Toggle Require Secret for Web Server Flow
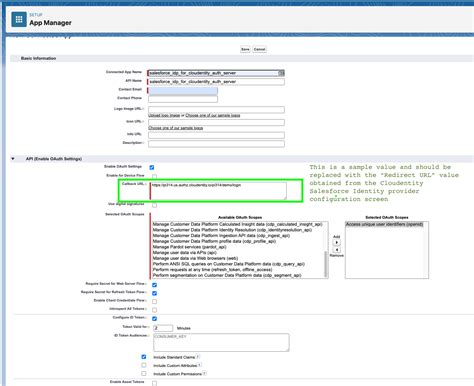 (x=154, y=285)
